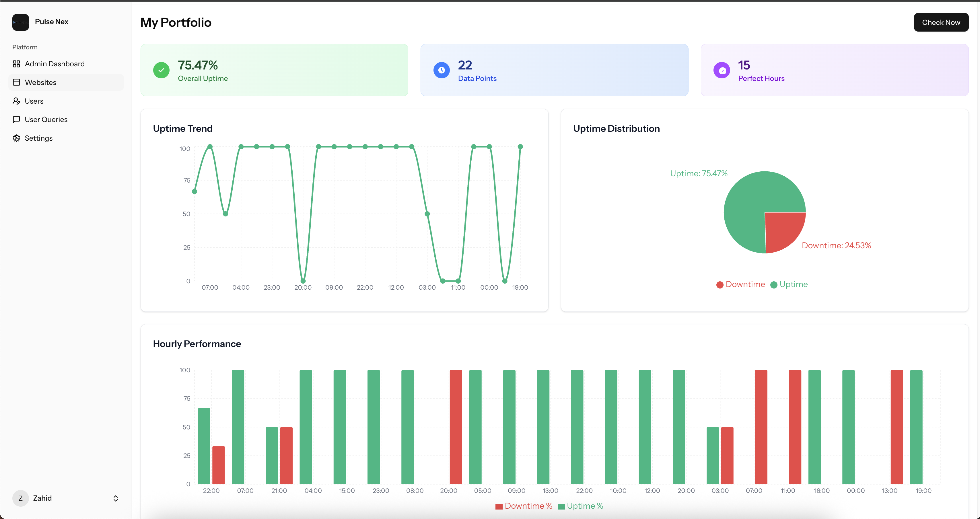980x519 pixels.
Task: Click the Users people icon
Action: (16, 101)
